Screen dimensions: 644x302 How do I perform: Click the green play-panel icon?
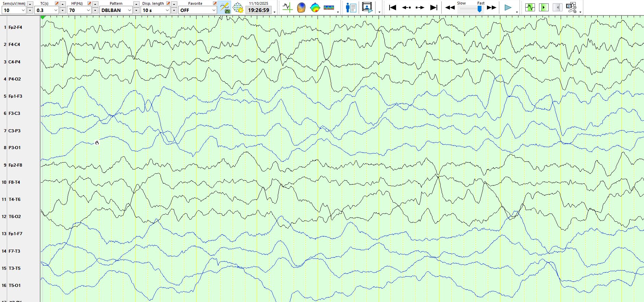point(544,7)
